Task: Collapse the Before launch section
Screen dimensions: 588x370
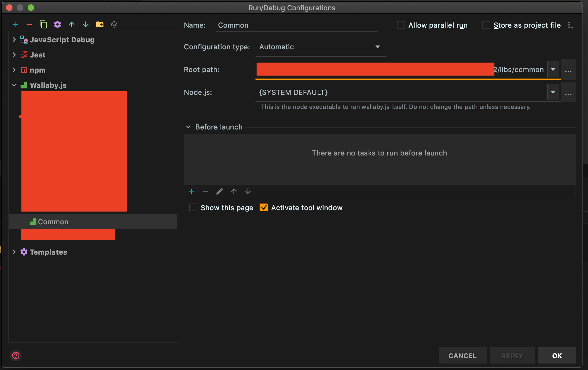Action: tap(188, 127)
